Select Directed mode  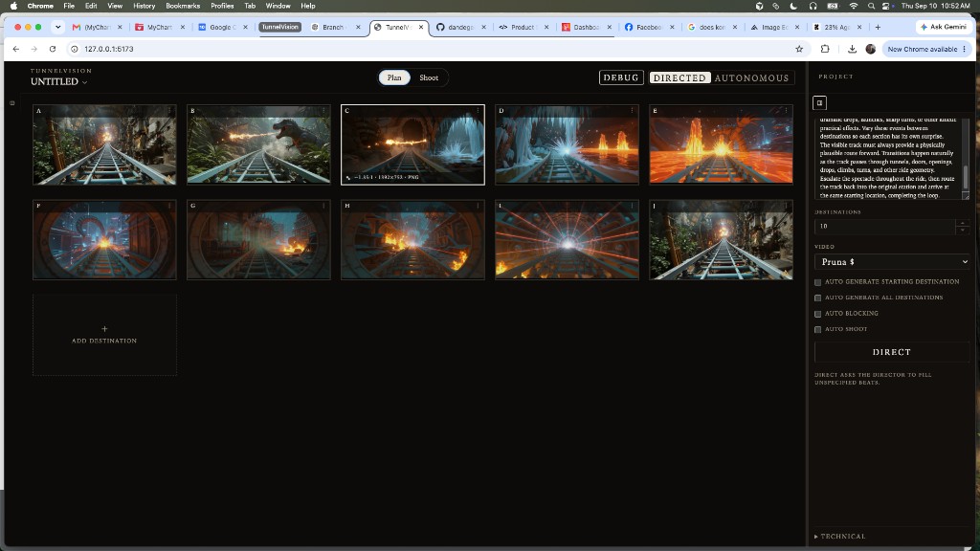coord(680,78)
